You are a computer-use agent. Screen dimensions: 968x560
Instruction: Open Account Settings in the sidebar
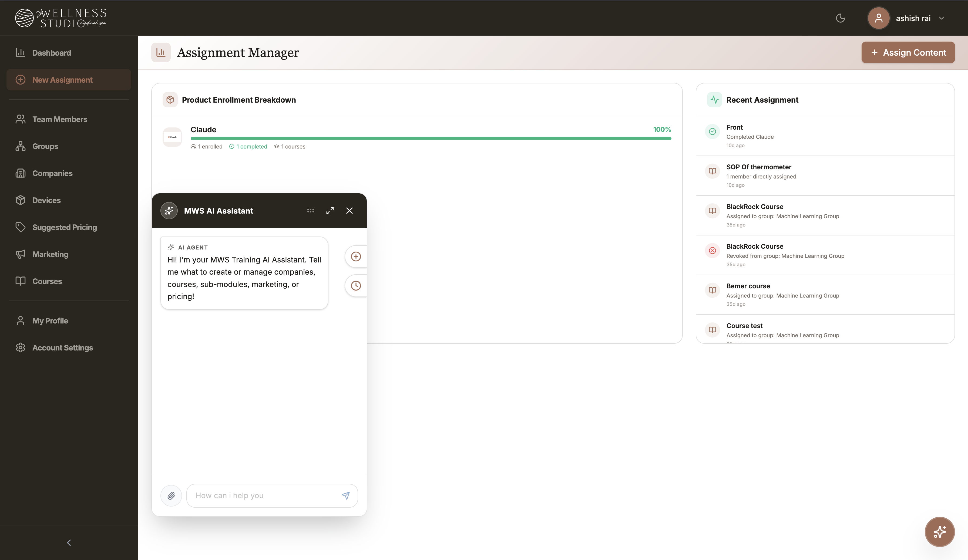pos(69,347)
